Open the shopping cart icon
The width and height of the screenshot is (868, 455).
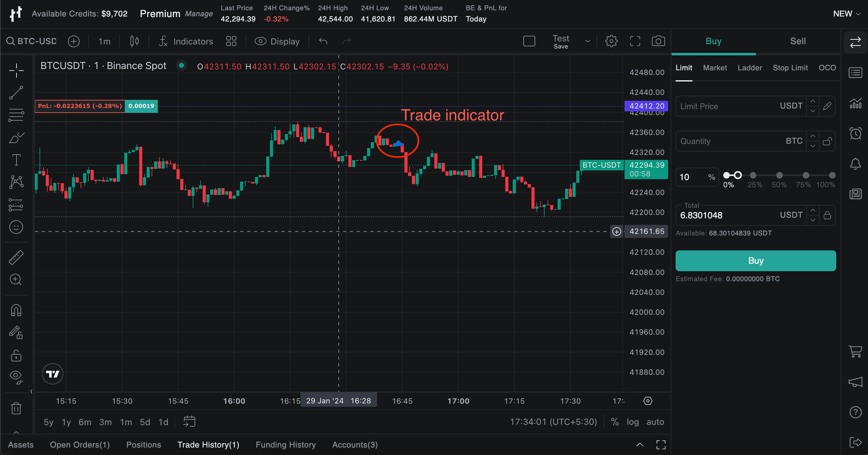pyautogui.click(x=855, y=351)
